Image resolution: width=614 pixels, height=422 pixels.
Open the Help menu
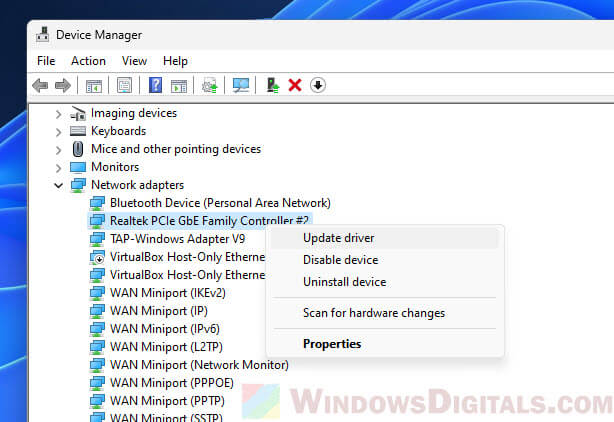click(x=175, y=61)
